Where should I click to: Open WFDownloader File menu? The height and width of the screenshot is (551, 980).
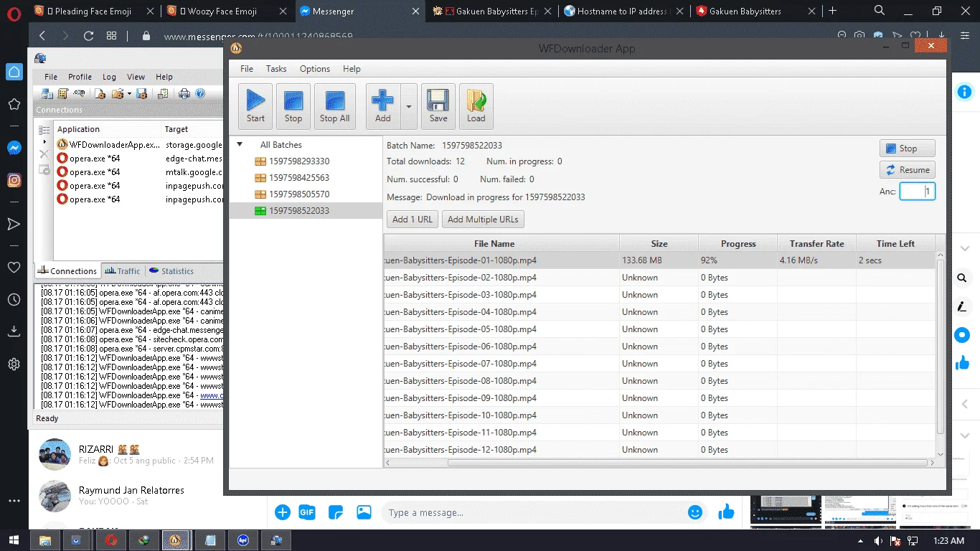click(247, 69)
